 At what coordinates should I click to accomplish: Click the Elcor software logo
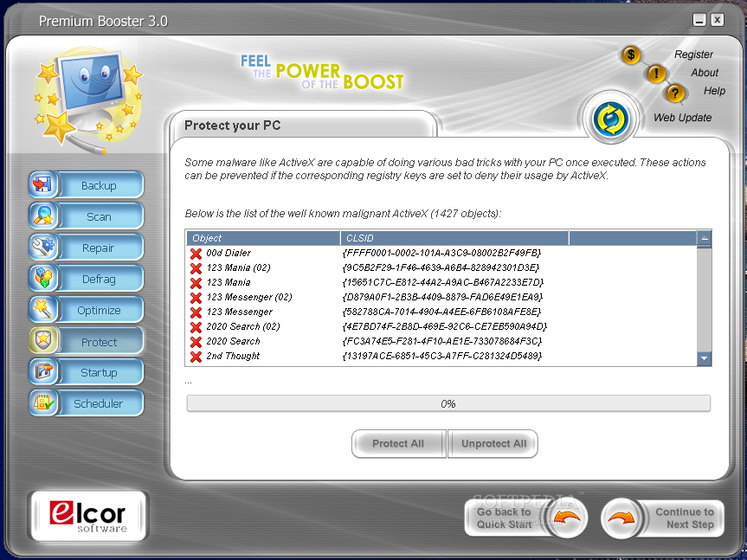coord(88,516)
